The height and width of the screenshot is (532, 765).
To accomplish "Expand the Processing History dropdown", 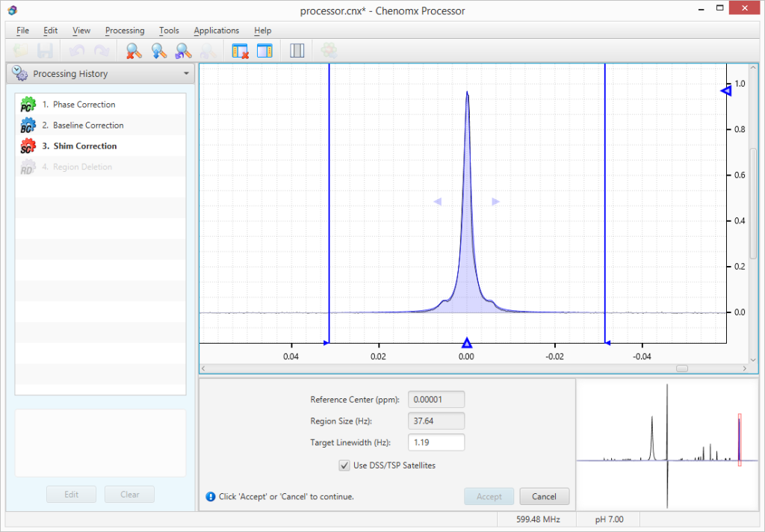I will click(x=186, y=74).
